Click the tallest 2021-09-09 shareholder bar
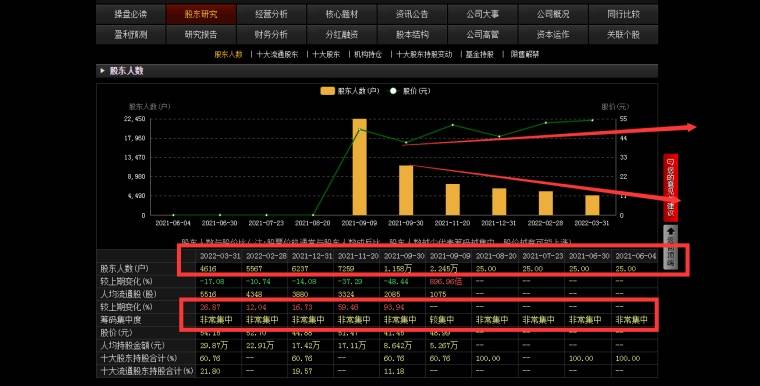Screen dimensions: 760x386 coord(360,167)
